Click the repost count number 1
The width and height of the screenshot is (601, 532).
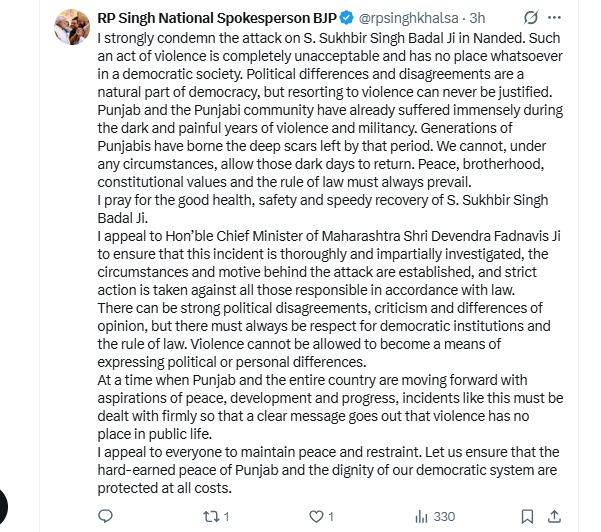(x=227, y=517)
